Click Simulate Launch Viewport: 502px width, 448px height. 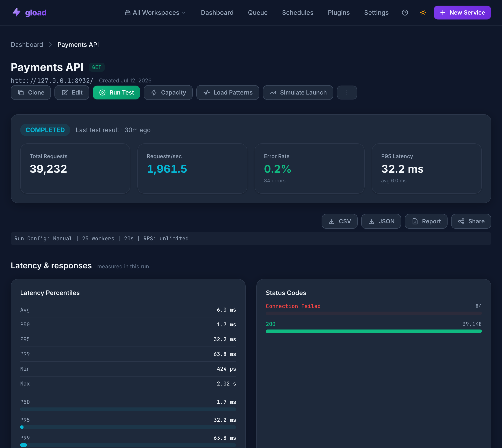(x=298, y=93)
